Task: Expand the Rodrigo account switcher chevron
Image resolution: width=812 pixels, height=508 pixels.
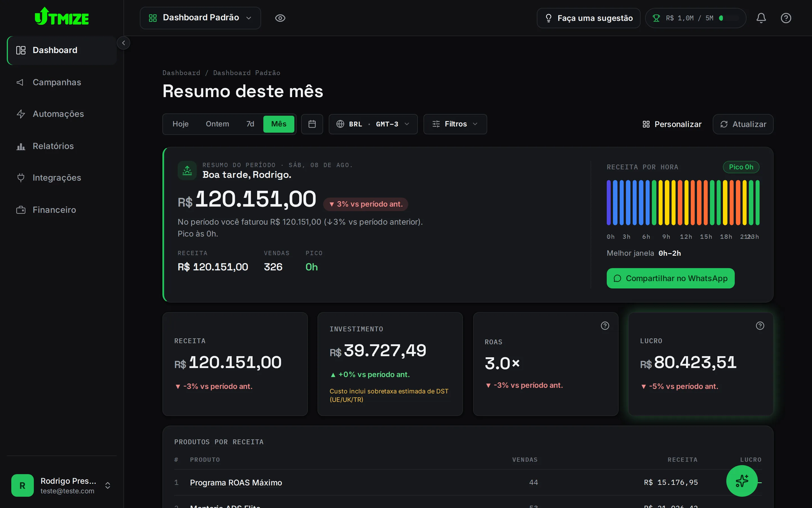Action: [x=108, y=485]
